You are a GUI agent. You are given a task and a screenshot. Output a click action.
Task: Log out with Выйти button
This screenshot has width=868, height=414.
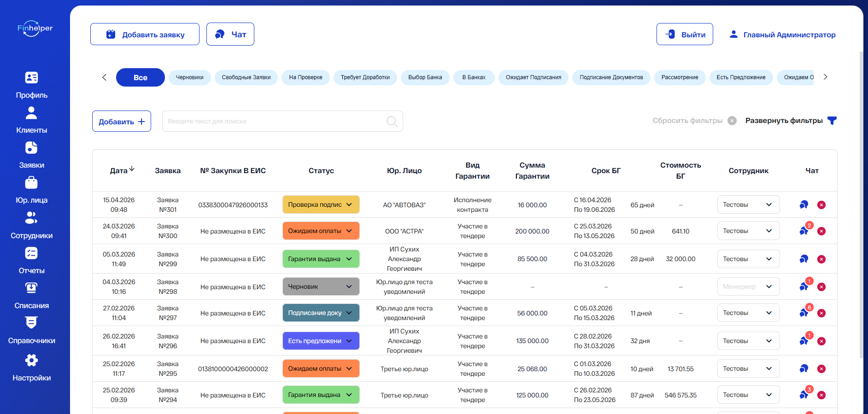click(685, 35)
